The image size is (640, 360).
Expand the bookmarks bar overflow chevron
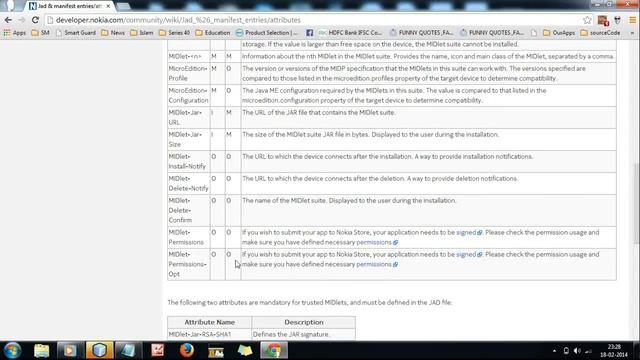(x=632, y=33)
